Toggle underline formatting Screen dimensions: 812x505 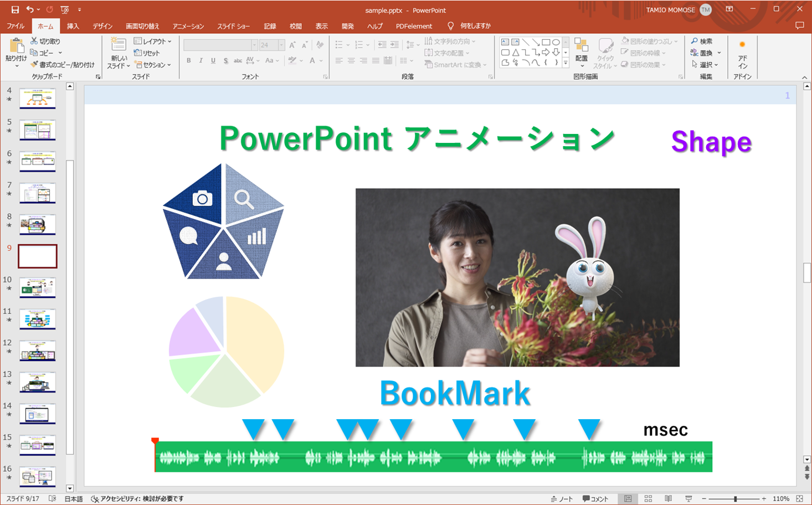pyautogui.click(x=213, y=60)
